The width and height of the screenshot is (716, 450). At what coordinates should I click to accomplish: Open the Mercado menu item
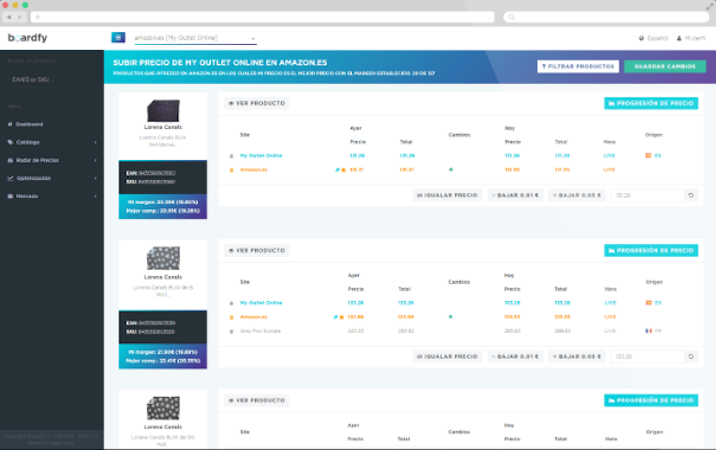click(52, 196)
